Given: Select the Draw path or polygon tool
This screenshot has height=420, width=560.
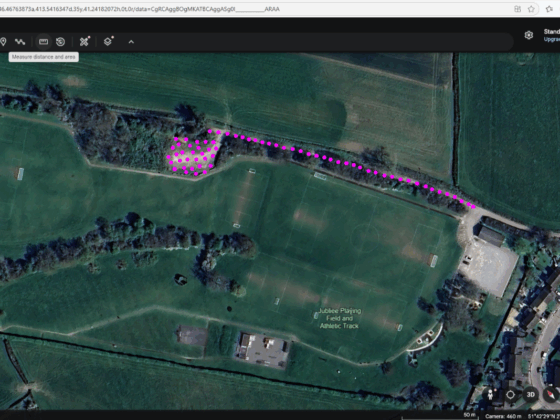Looking at the screenshot, I should tap(20, 42).
